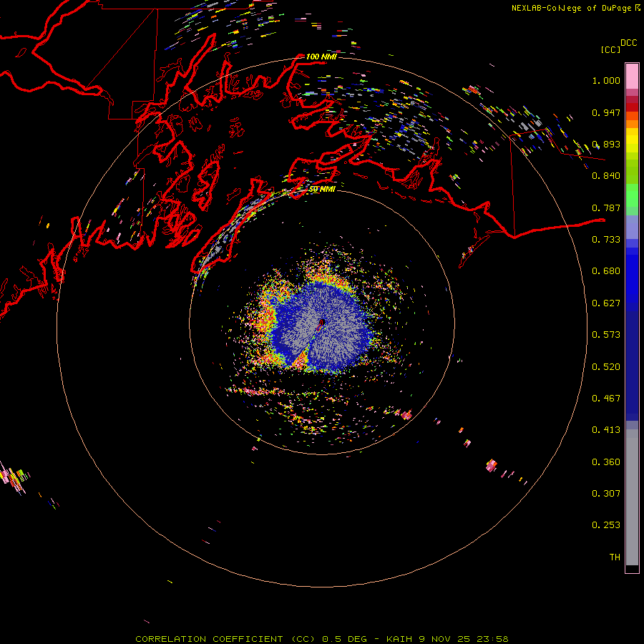Image resolution: width=644 pixels, height=644 pixels.
Task: Click the Correlation Coefficient caption at bottom
Action: pos(322,639)
